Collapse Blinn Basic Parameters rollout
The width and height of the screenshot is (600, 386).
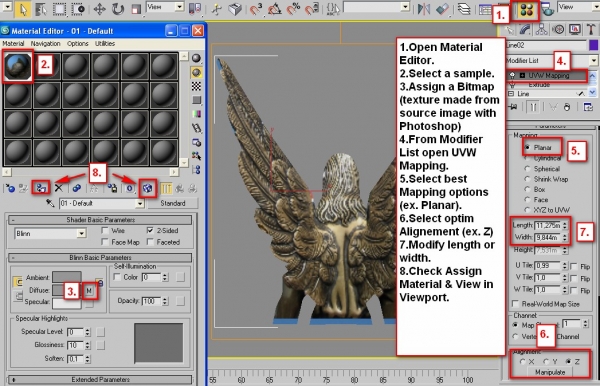pos(100,257)
